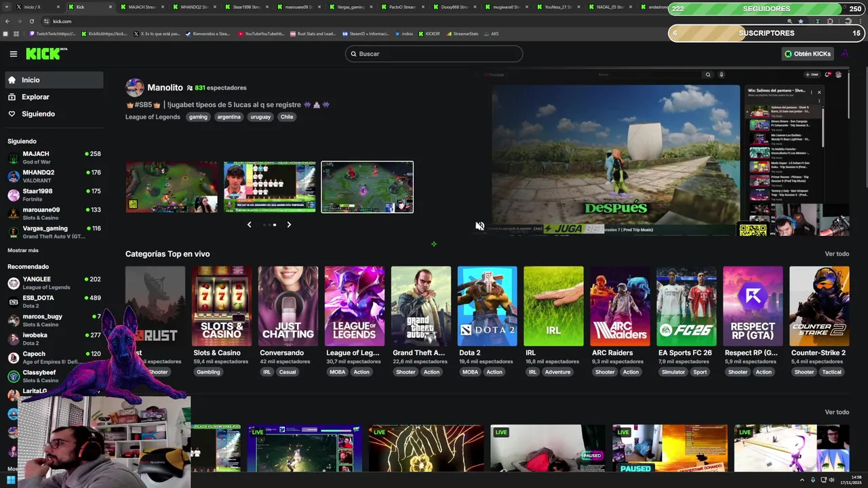Screen dimensions: 868x488
Task: Click the argentina tag
Action: point(229,117)
